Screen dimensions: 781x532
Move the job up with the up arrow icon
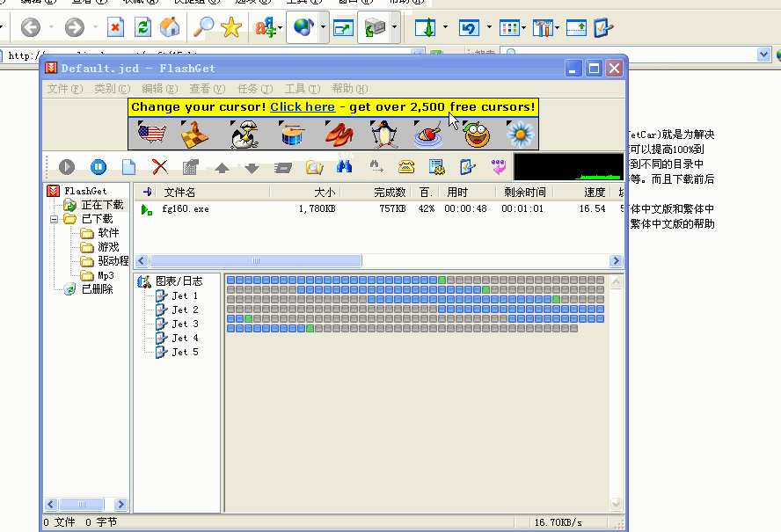pyautogui.click(x=222, y=168)
